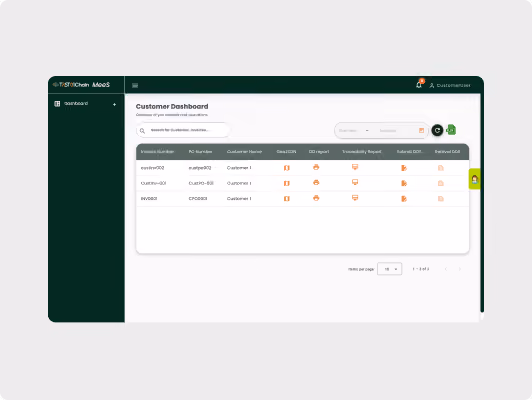Go to the next page arrow
532x400 pixels.
[x=459, y=269]
